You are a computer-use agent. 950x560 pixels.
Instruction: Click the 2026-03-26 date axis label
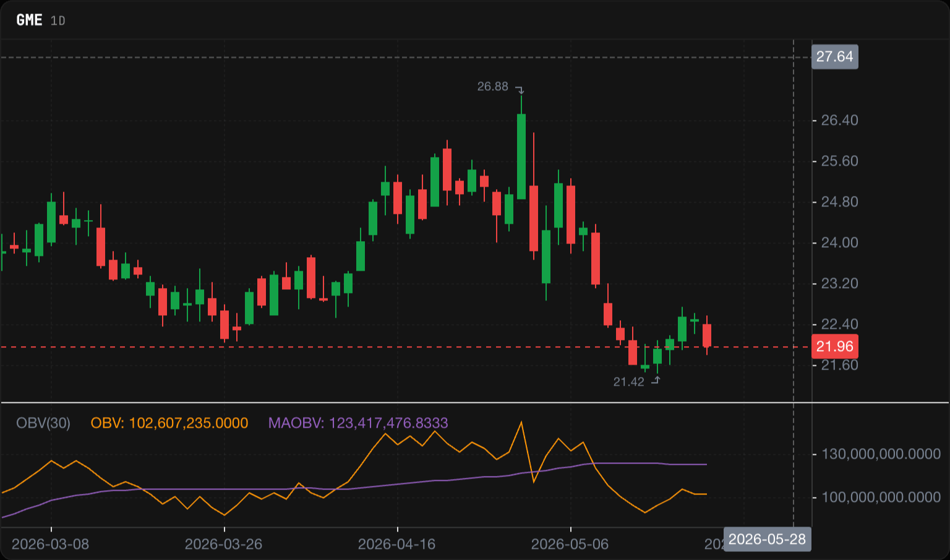click(224, 545)
